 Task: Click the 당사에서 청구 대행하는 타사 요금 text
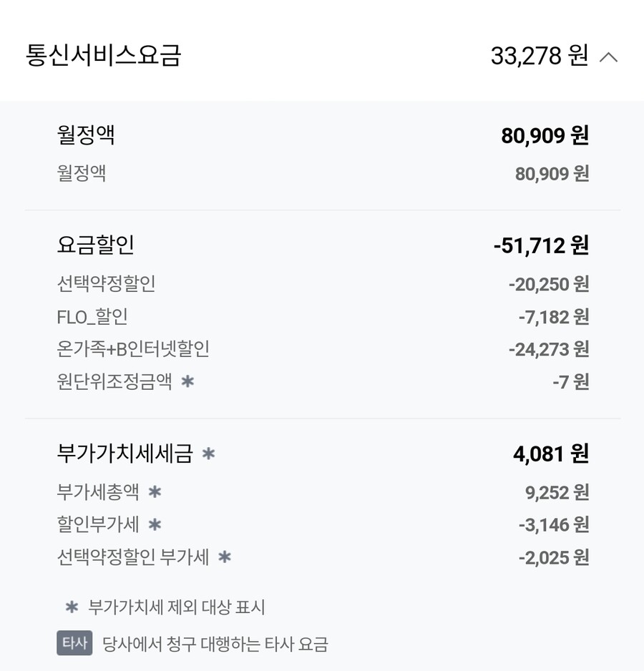click(215, 644)
